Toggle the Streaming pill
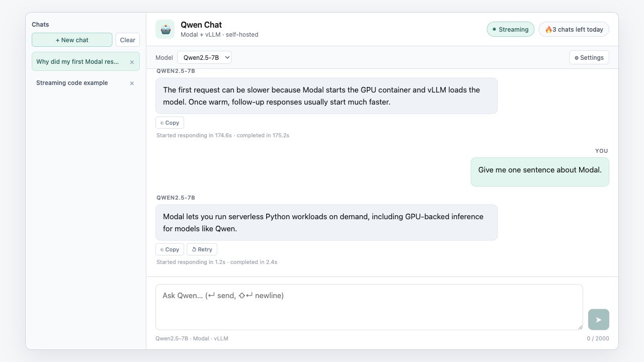This screenshot has width=644, height=362. pos(511,29)
